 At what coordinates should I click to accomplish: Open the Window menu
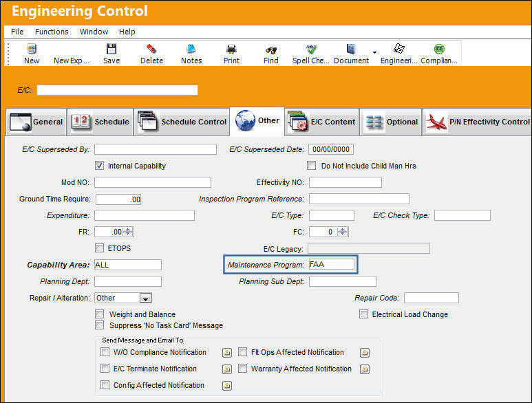coord(94,32)
